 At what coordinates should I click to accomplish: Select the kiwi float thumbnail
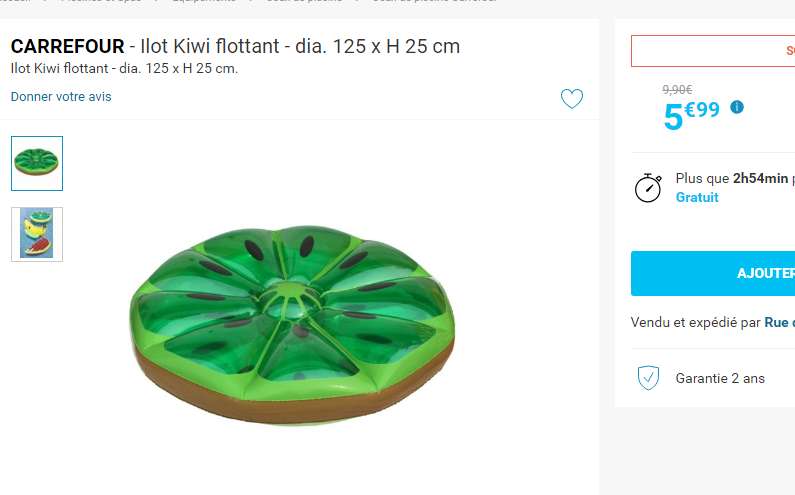(x=37, y=163)
